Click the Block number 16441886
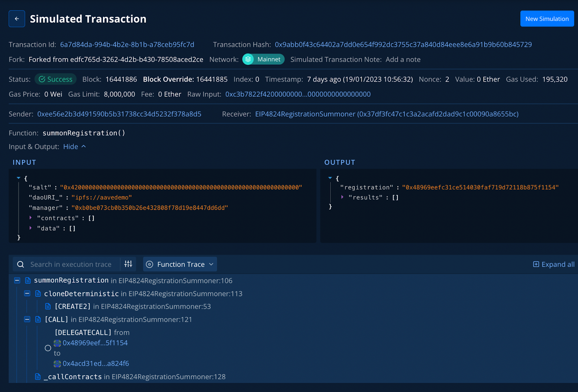The width and height of the screenshot is (578, 392). click(x=121, y=79)
